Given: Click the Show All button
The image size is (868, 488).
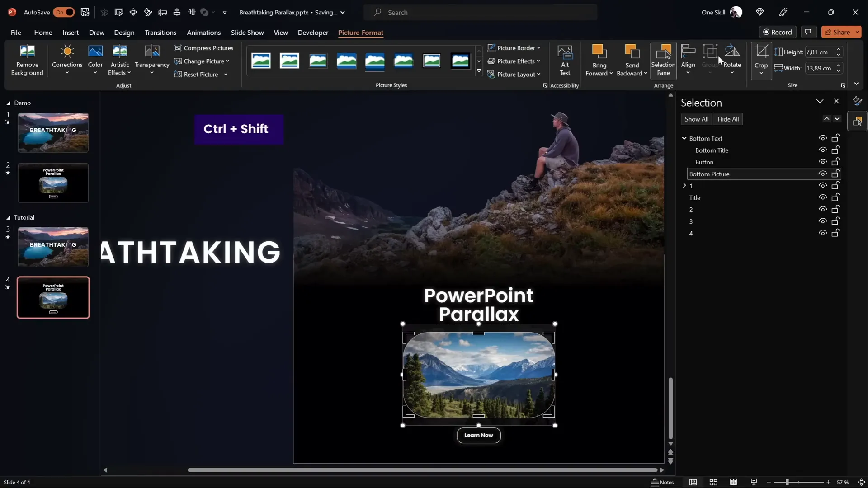Looking at the screenshot, I should click(x=696, y=119).
